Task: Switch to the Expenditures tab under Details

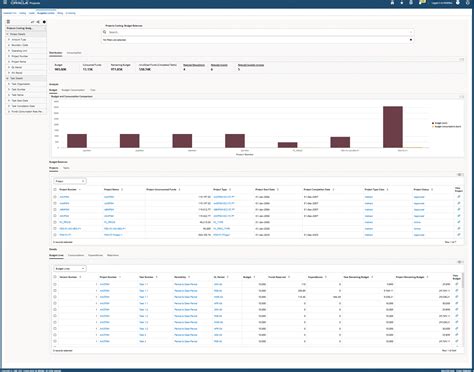Action: (x=95, y=255)
